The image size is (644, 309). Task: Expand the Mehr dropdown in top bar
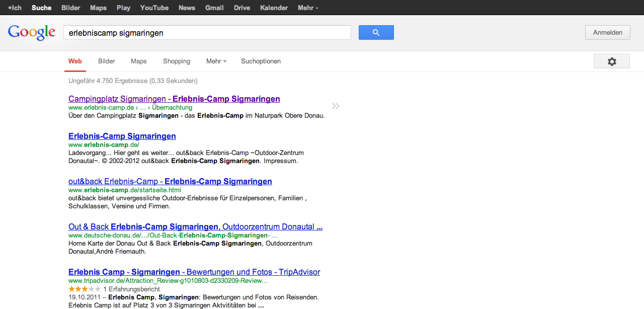pyautogui.click(x=308, y=8)
